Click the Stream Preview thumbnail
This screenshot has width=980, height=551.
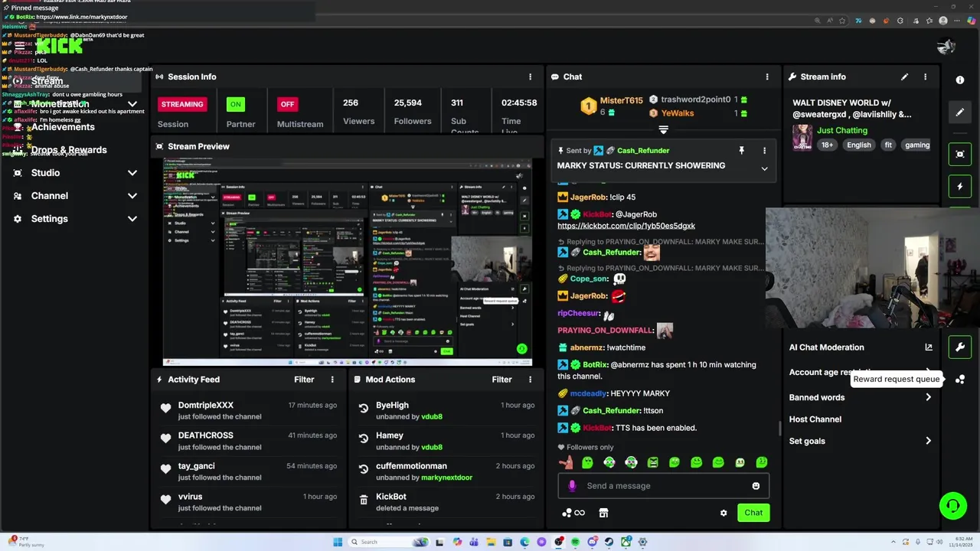[x=347, y=262]
